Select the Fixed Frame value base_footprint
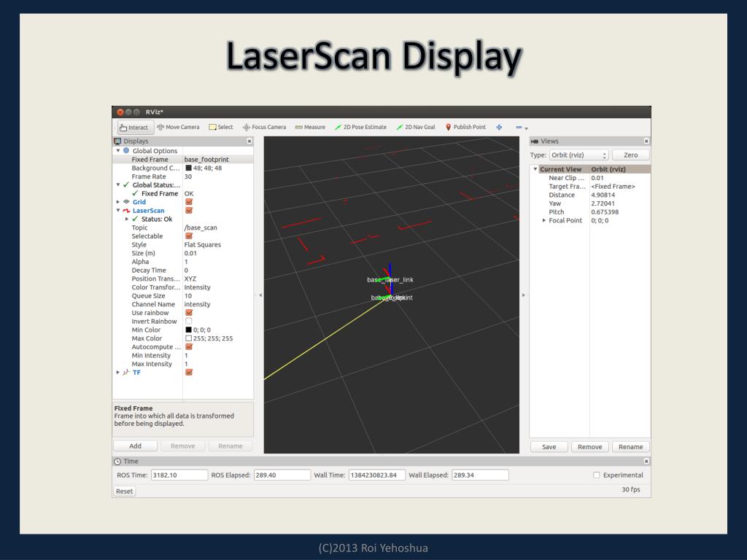747x560 pixels. click(206, 160)
